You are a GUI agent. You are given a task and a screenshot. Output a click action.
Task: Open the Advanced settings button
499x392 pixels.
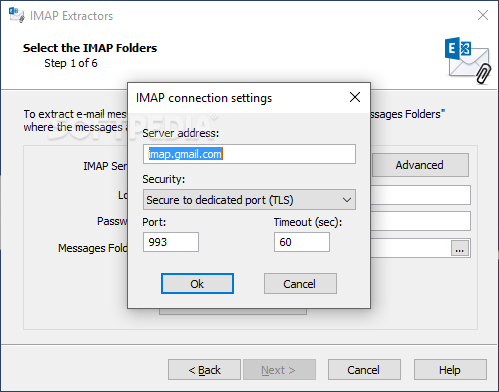click(x=420, y=165)
